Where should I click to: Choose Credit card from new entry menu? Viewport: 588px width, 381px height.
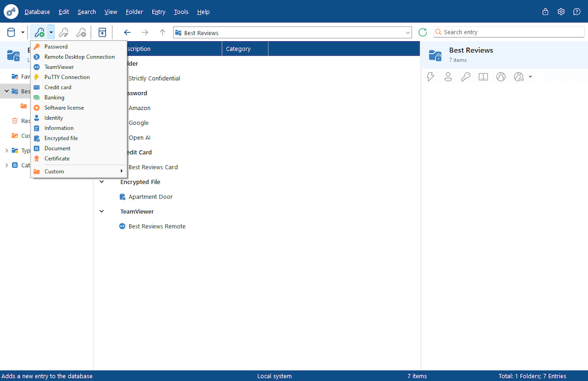point(58,87)
